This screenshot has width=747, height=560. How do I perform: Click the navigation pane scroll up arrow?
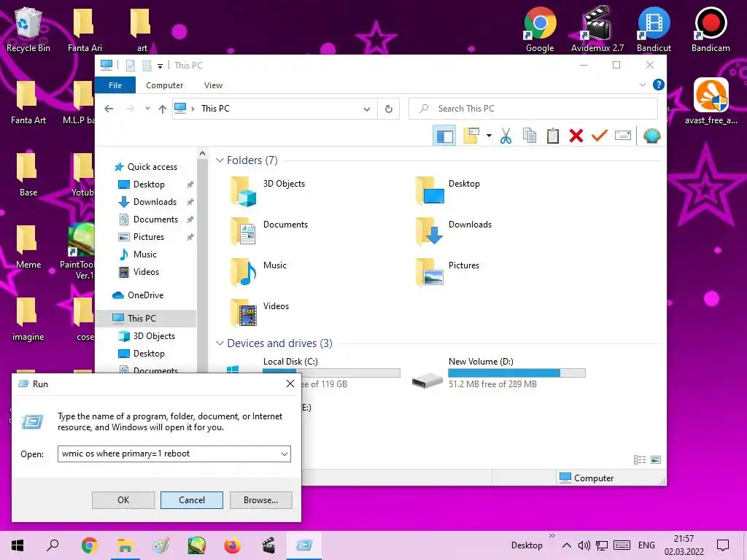click(x=203, y=153)
